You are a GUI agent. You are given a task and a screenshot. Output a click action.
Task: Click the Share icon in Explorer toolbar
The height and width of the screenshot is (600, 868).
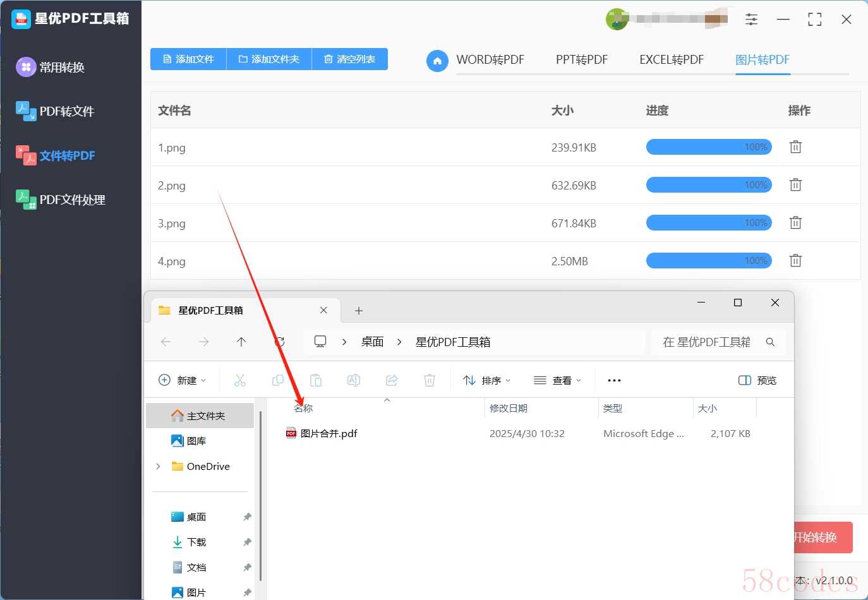point(392,380)
